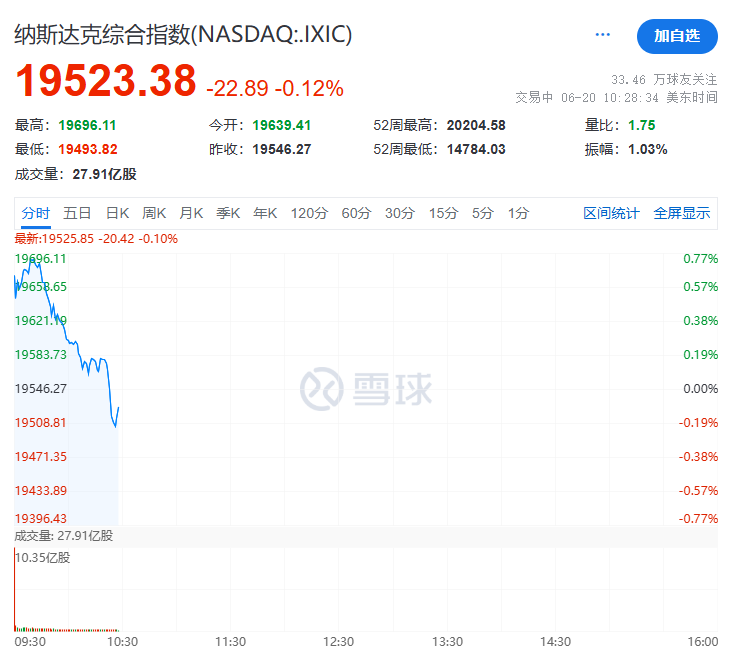741x662 pixels.
Task: Open the 日K chart tab
Action: [117, 213]
